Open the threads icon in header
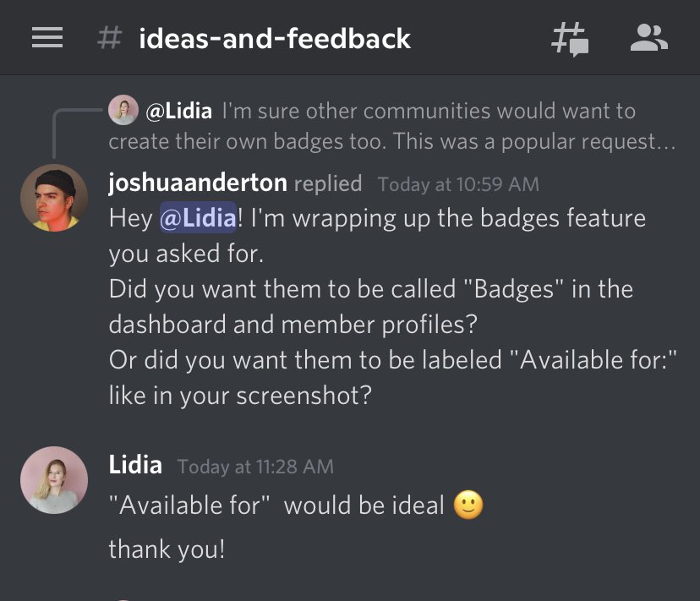This screenshot has width=700, height=601. (570, 38)
